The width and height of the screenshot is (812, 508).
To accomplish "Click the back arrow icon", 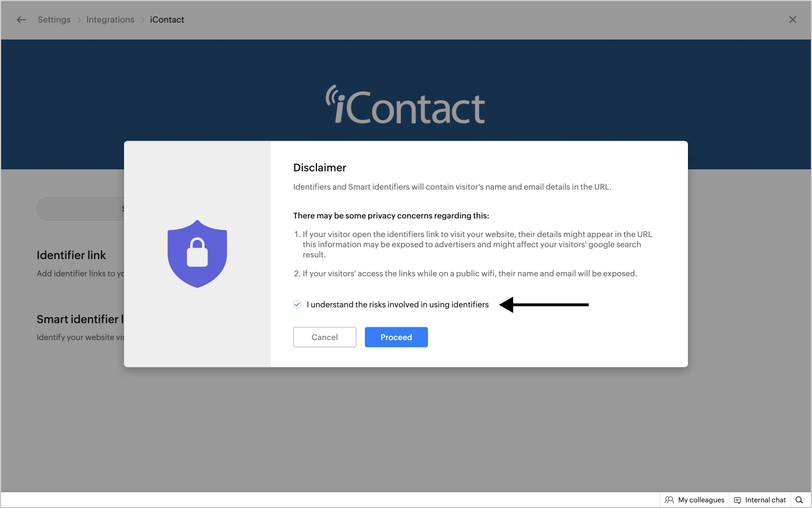I will [x=21, y=20].
